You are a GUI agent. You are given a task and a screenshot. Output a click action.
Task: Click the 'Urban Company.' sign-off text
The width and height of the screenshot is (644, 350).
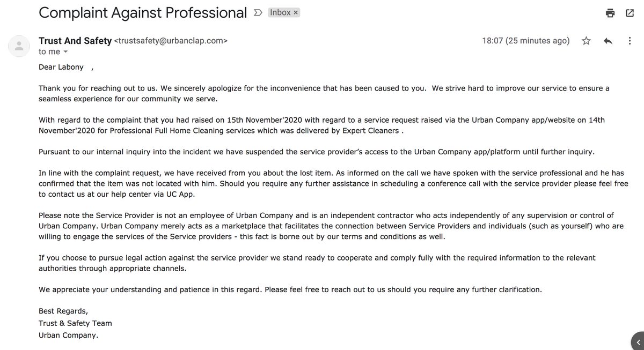pyautogui.click(x=69, y=336)
